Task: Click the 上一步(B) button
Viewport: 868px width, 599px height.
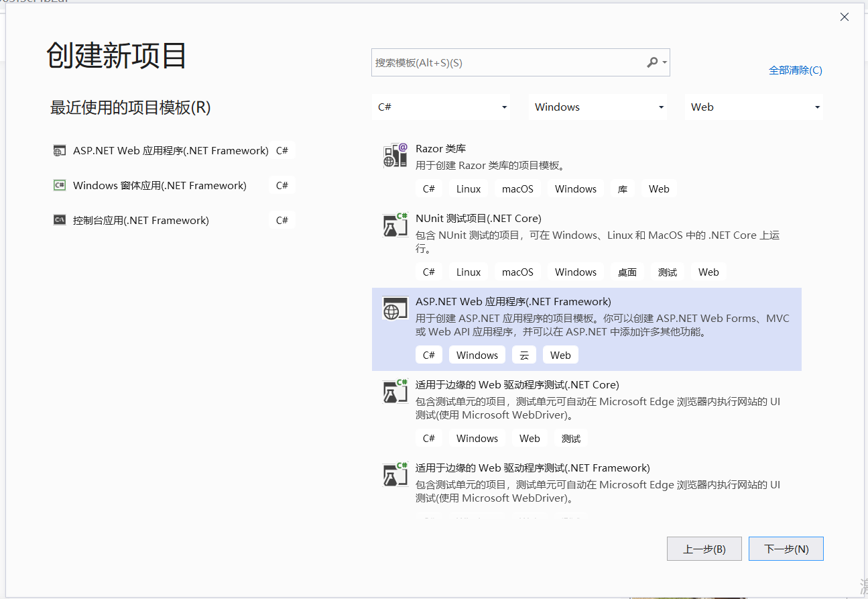Action: point(704,548)
